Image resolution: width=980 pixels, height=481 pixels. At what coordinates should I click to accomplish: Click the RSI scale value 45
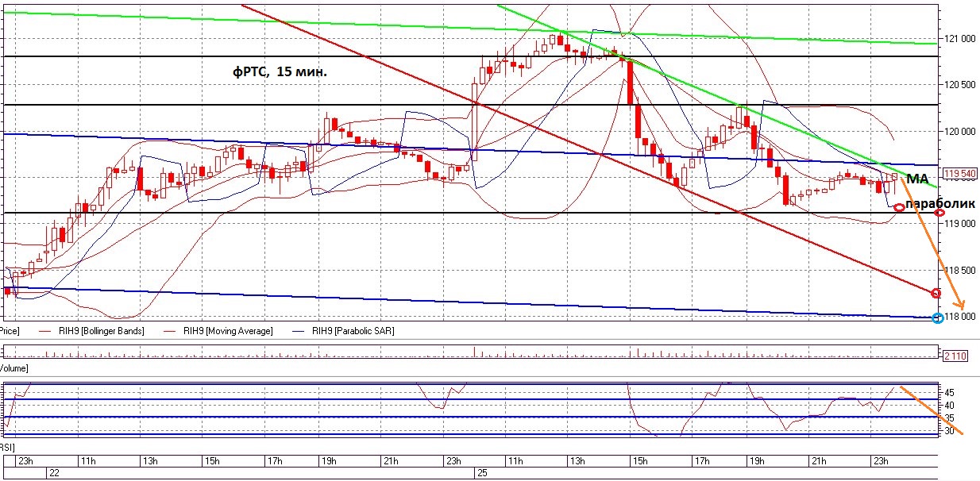click(949, 392)
